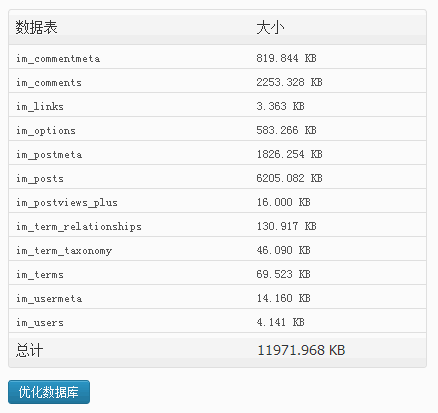Viewport: 438px width, 413px height.
Task: Click the im_postviews_plus row
Action: [217, 201]
